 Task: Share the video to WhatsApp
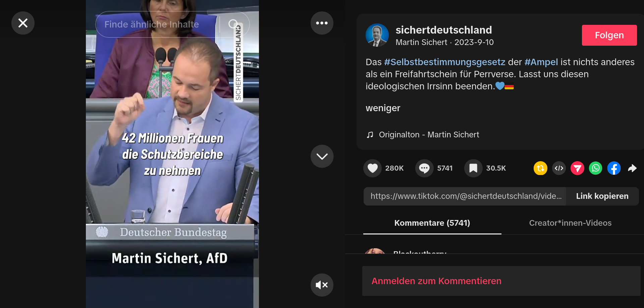596,168
